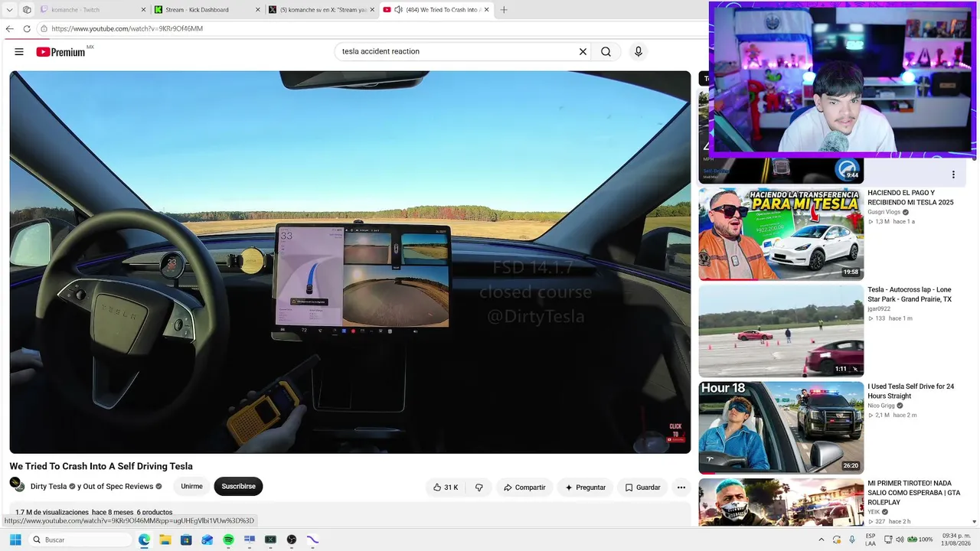Close the Twitch tab
Viewport: 980px width, 551px height.
pyautogui.click(x=143, y=10)
